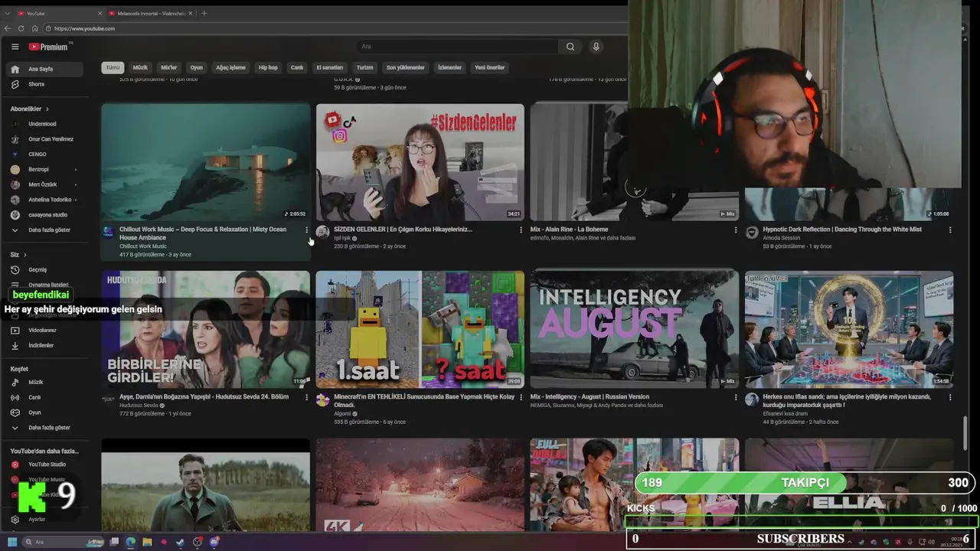Click the Windows taskbar search box
The width and height of the screenshot is (980, 551).
(63, 542)
